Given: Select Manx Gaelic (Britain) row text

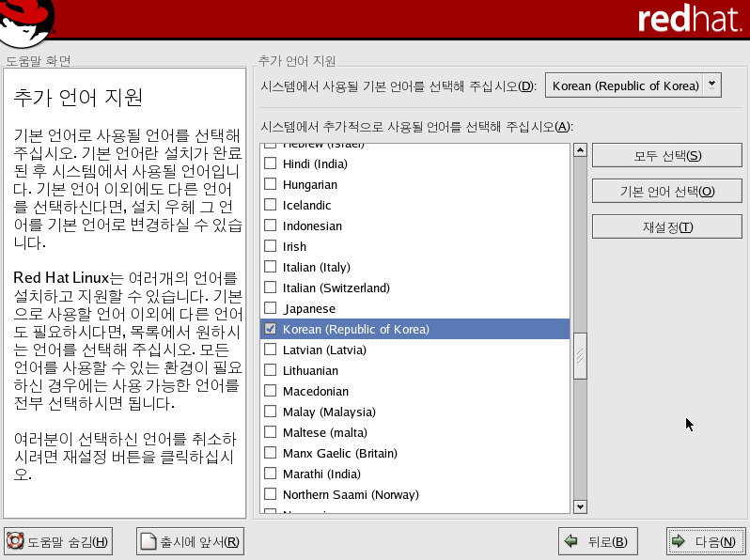Looking at the screenshot, I should click(x=340, y=453).
